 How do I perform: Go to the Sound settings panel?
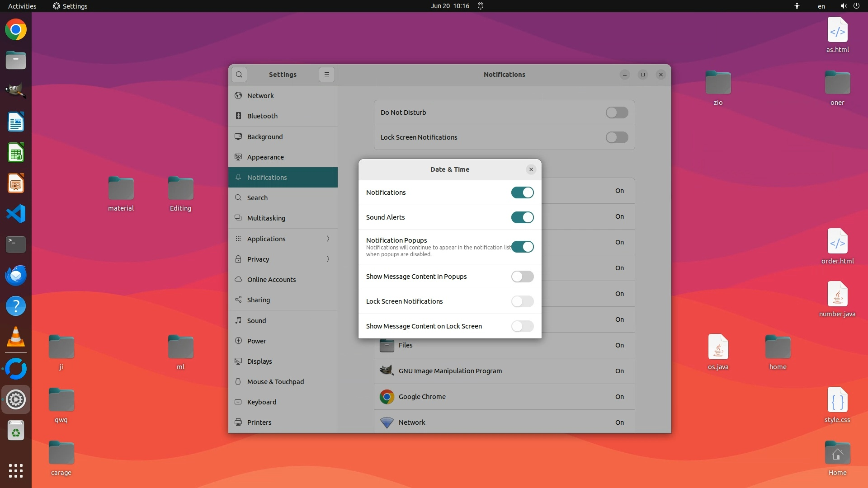tap(256, 320)
